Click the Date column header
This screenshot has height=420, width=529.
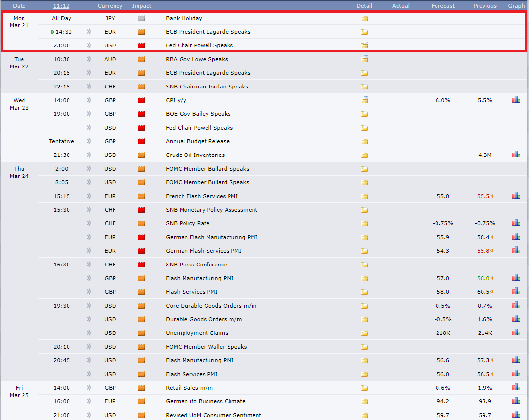point(19,6)
